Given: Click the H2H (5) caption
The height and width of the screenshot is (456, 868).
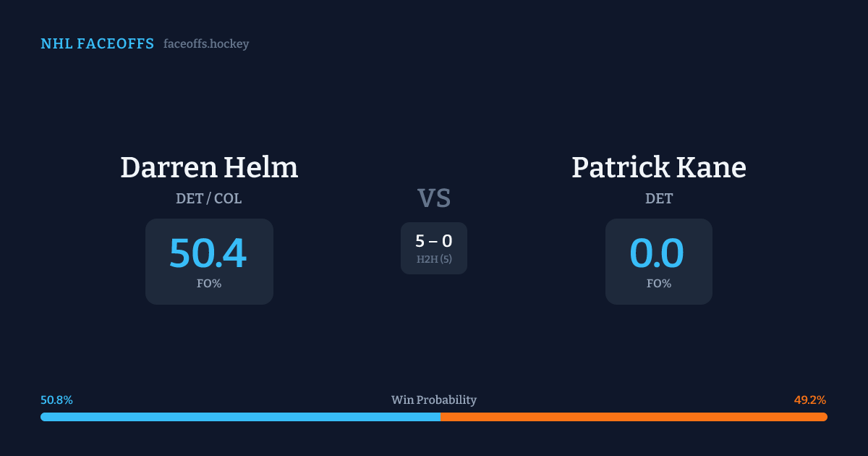Looking at the screenshot, I should coord(434,259).
